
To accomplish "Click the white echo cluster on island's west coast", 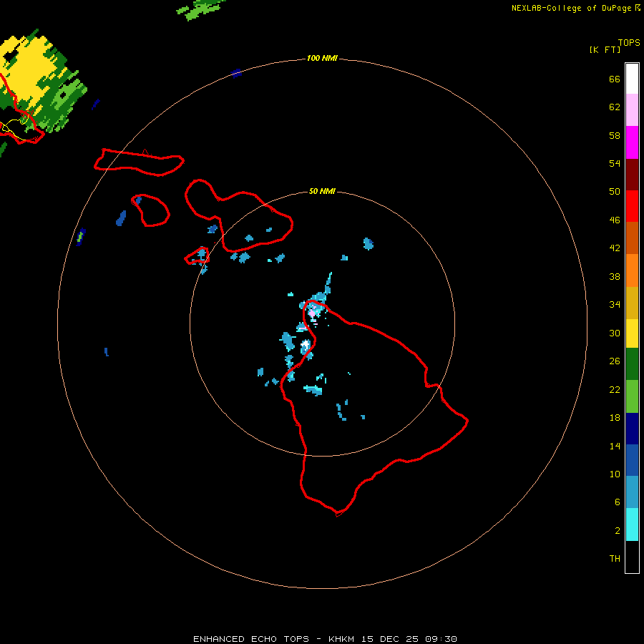I will click(x=305, y=346).
